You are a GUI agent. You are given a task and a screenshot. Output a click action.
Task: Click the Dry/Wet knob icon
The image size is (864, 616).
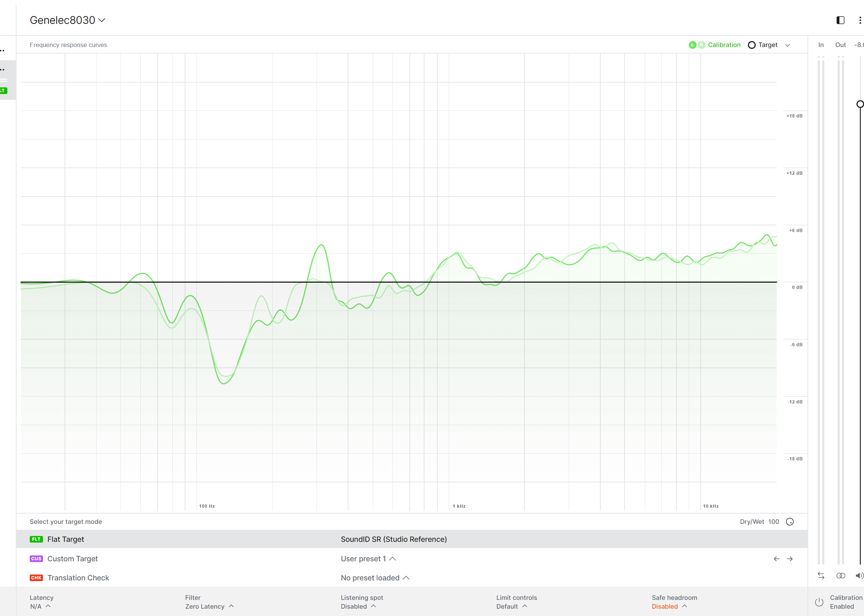pyautogui.click(x=789, y=522)
